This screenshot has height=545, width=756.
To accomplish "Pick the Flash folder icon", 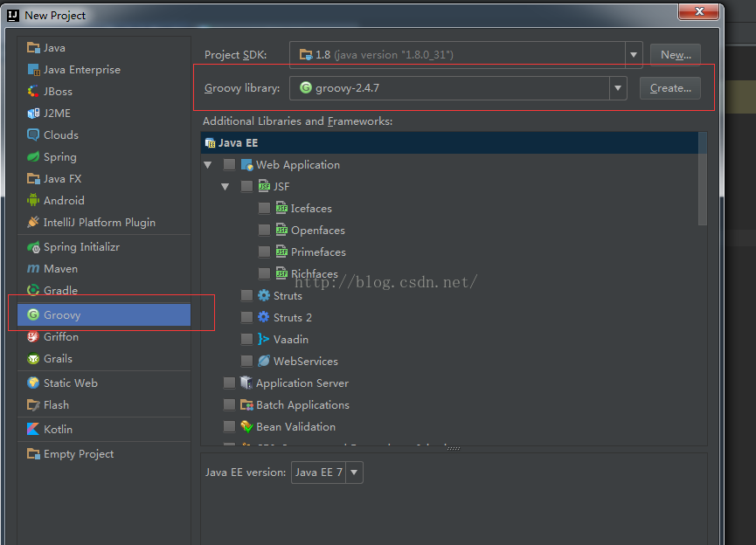I will click(33, 404).
